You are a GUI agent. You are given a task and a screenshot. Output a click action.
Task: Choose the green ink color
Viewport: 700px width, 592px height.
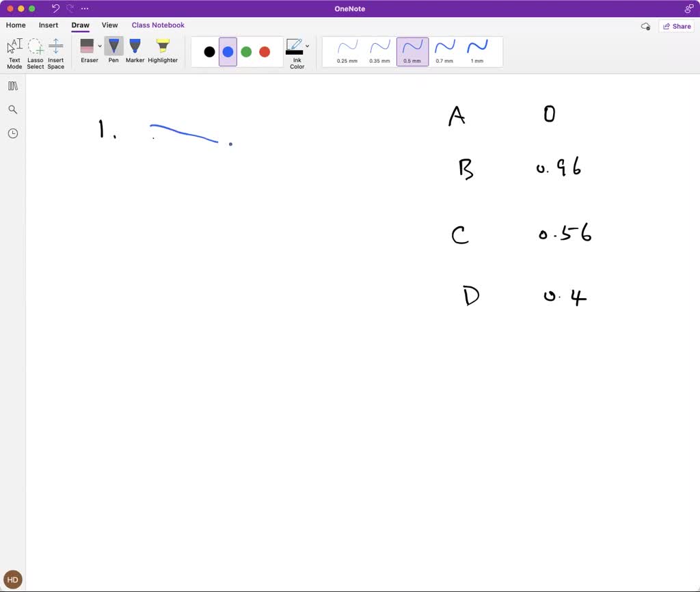(x=246, y=52)
